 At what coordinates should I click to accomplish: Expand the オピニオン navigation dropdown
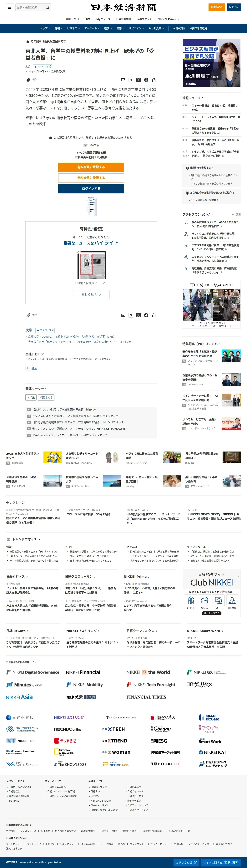point(136,28)
